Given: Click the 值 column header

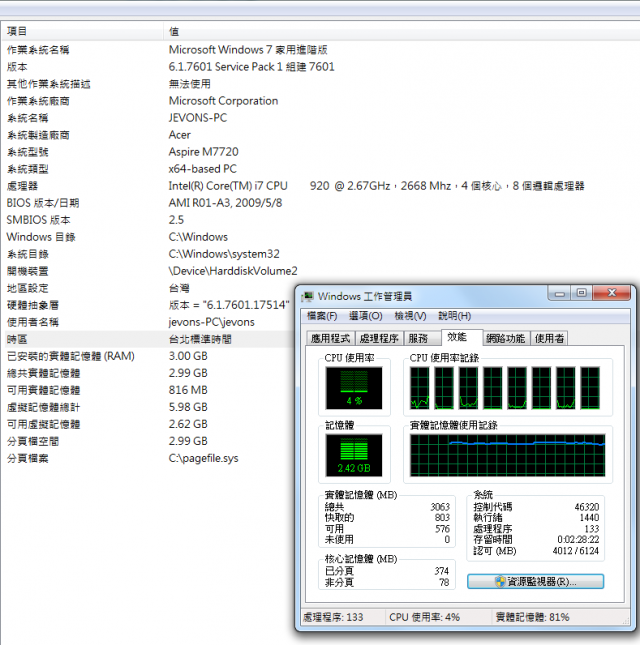Looking at the screenshot, I should [x=402, y=31].
